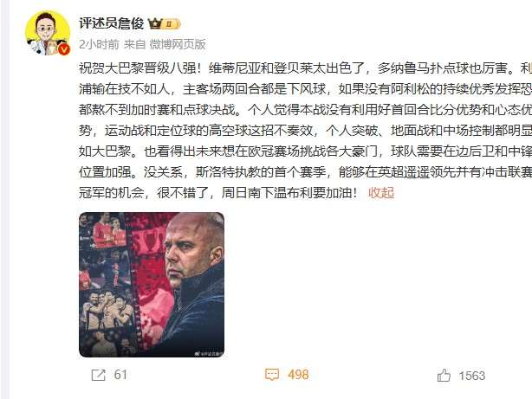This screenshot has height=399, width=532.
Task: Collapse the post with 收起 link
Action: tap(381, 192)
